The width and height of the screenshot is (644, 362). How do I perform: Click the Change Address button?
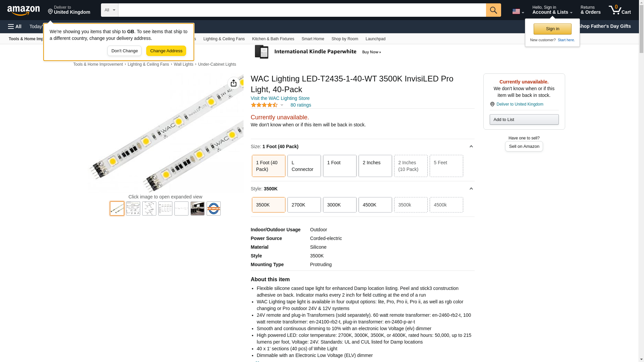point(166,51)
